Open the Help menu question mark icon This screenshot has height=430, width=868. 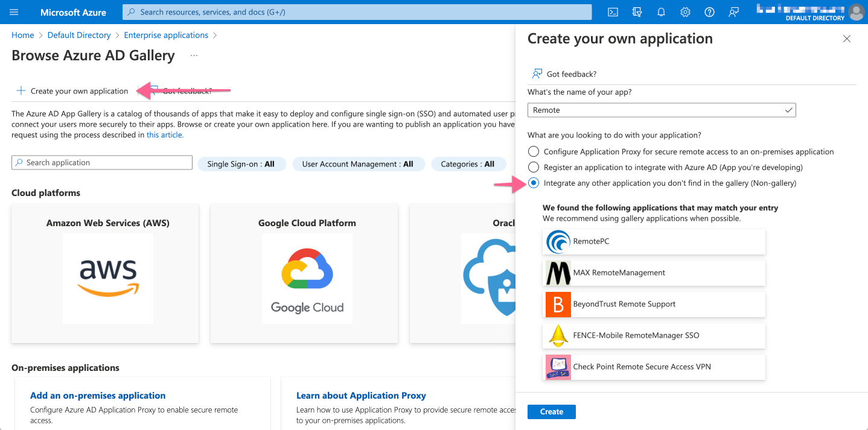709,12
